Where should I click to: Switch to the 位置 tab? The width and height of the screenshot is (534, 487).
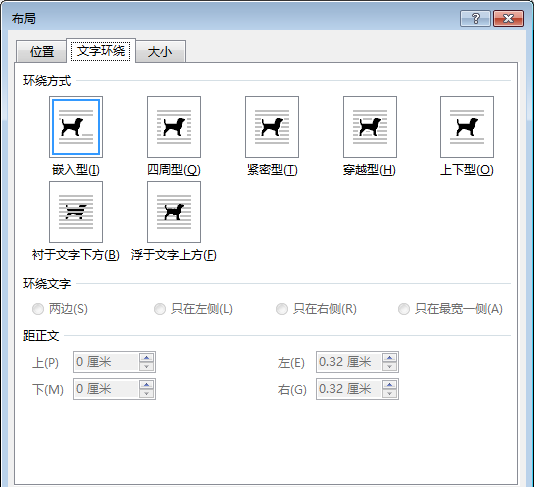[x=42, y=52]
